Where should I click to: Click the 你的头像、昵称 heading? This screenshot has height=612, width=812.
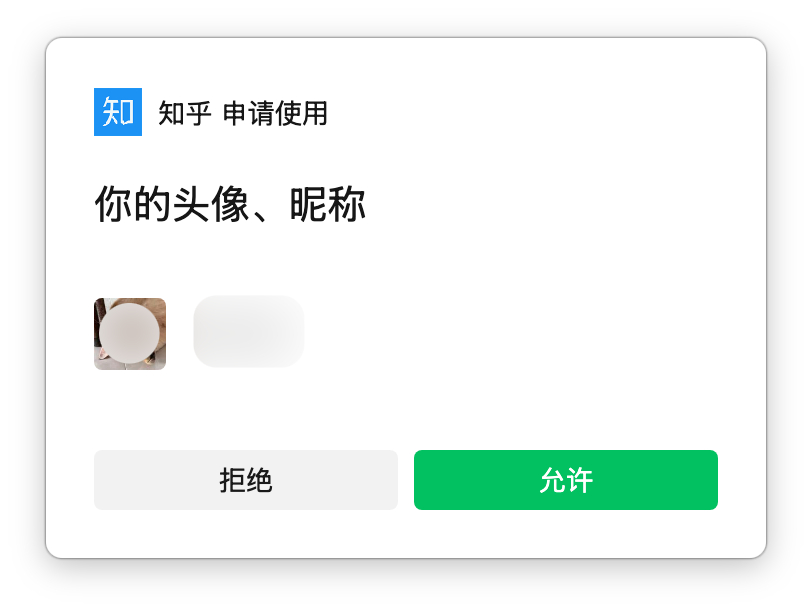tap(230, 205)
